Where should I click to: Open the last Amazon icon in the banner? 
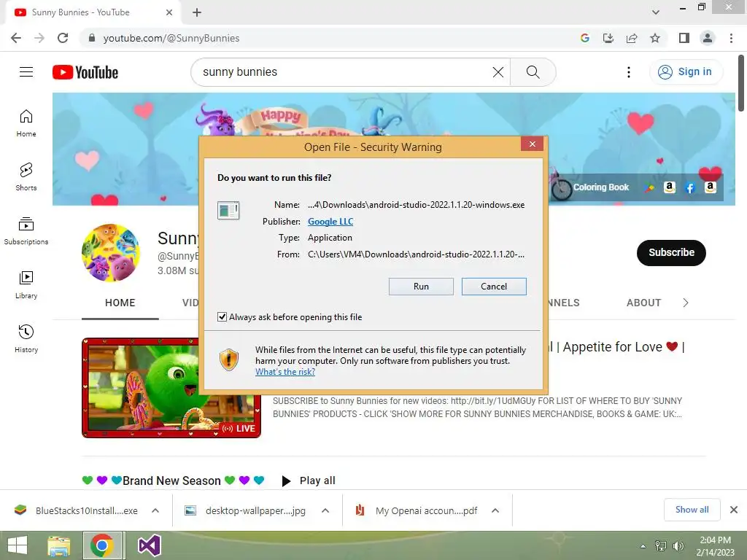[x=710, y=187]
